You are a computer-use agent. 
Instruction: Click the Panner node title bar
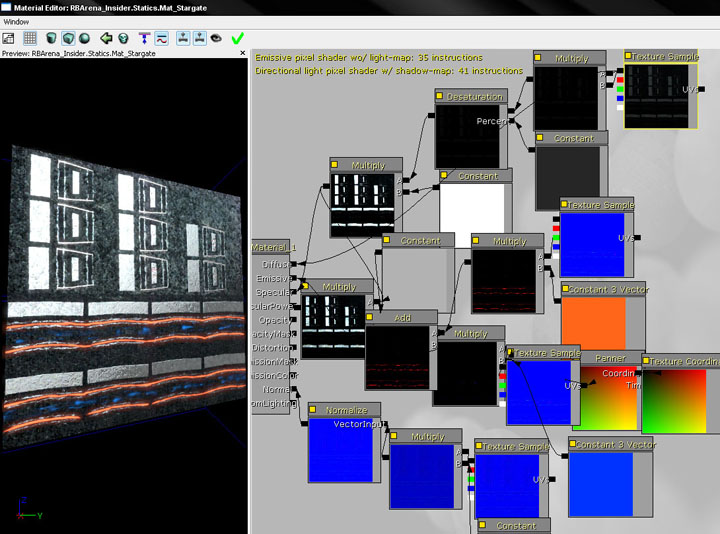click(610, 358)
